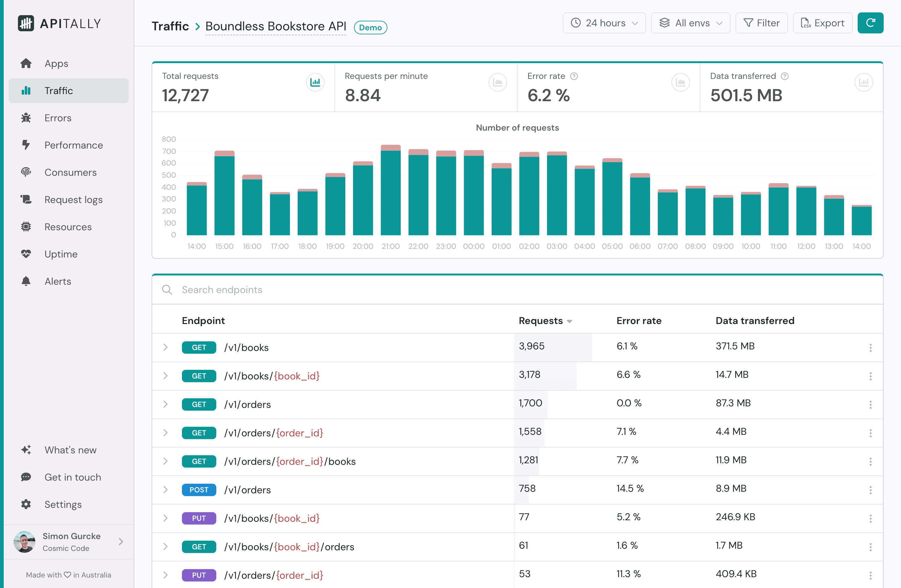
Task: Open the 24 hours time range dropdown
Action: pyautogui.click(x=604, y=23)
